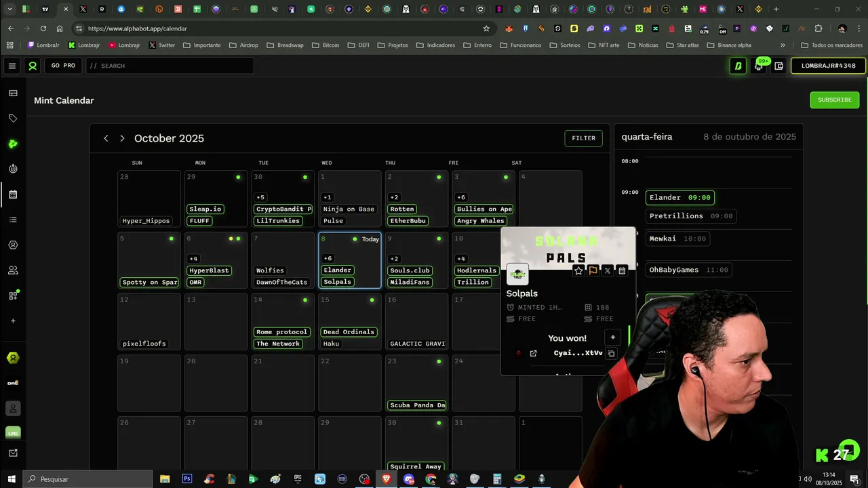The image size is (868, 488).
Task: Click the plus icon in sidebar
Action: [x=13, y=321]
